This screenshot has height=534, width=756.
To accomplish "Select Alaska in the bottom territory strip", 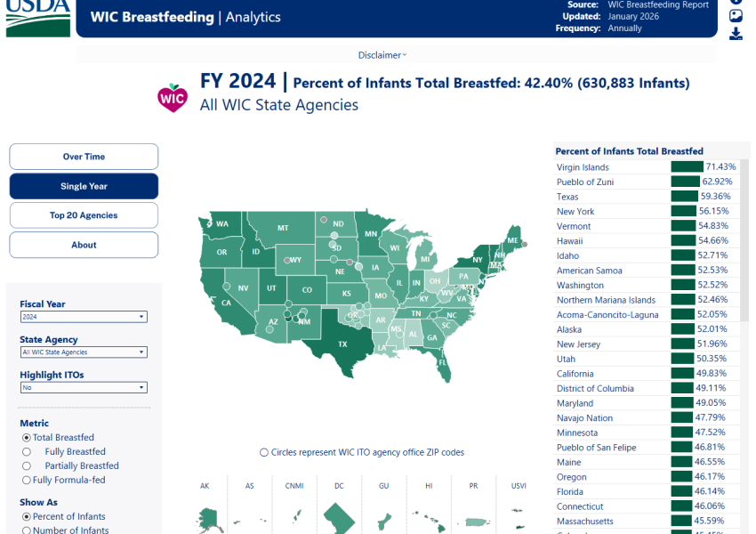I will pos(208,516).
